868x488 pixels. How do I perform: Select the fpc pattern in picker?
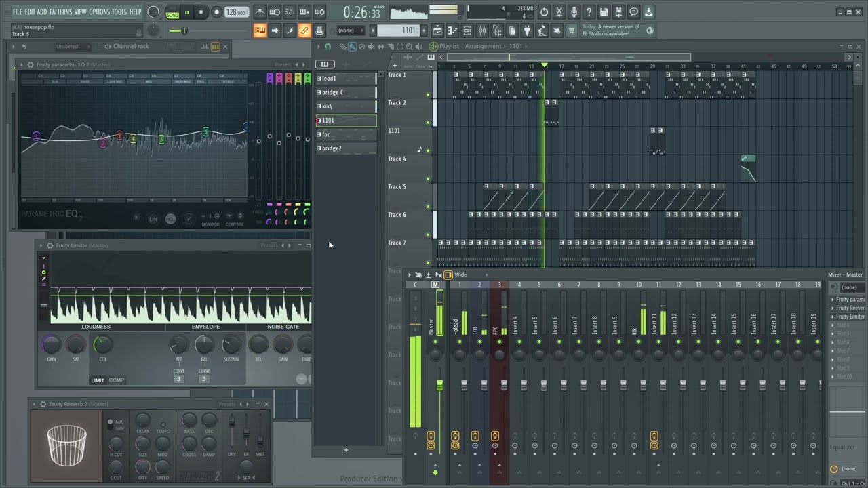[x=346, y=134]
